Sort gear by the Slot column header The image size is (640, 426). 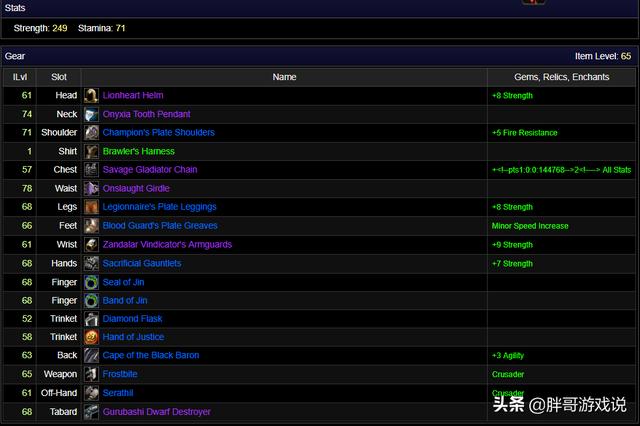(x=59, y=77)
